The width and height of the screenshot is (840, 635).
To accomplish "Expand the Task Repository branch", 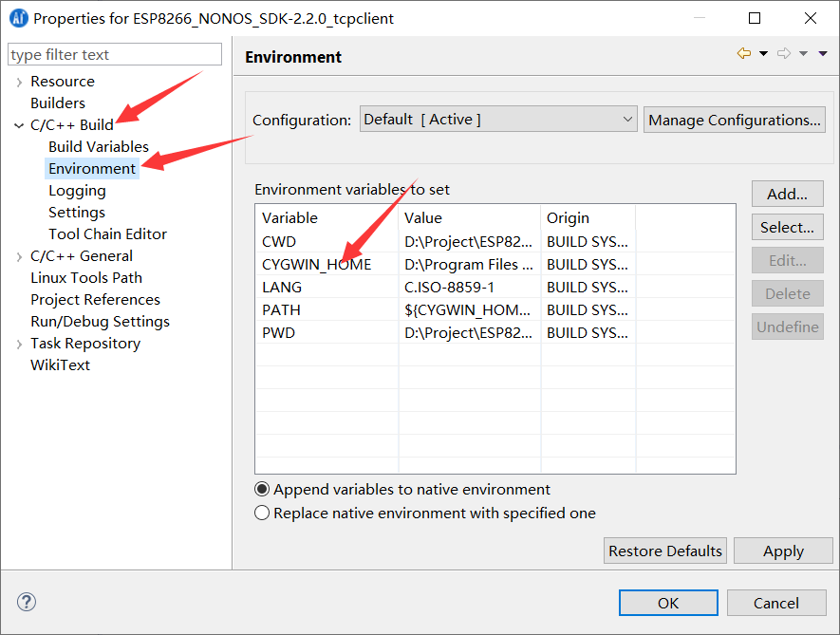I will [18, 343].
